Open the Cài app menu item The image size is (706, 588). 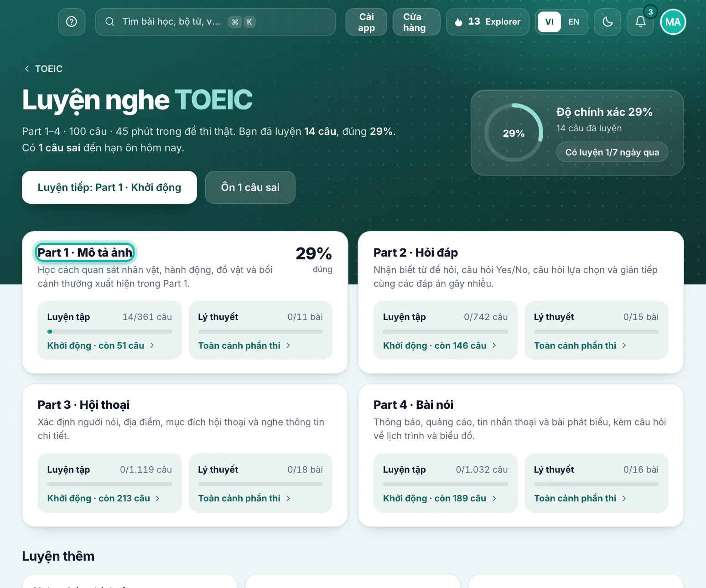366,22
